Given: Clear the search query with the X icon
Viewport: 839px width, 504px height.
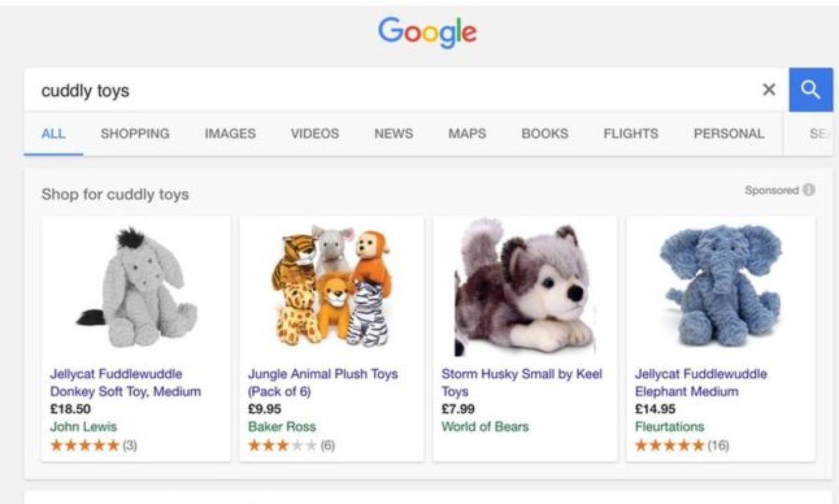Looking at the screenshot, I should (769, 90).
